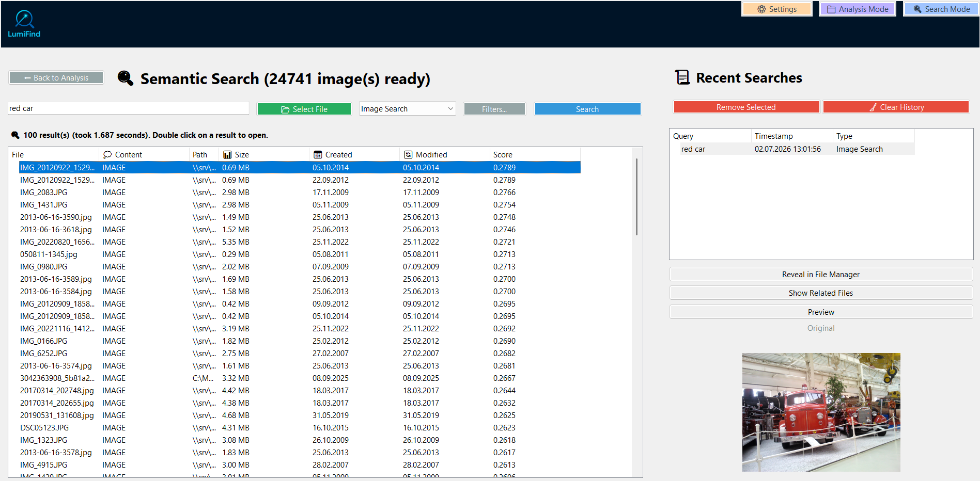Click the '02.07.2026 13:01:56' timestamp cell
Viewport: 980px width, 481px height.
pos(788,149)
